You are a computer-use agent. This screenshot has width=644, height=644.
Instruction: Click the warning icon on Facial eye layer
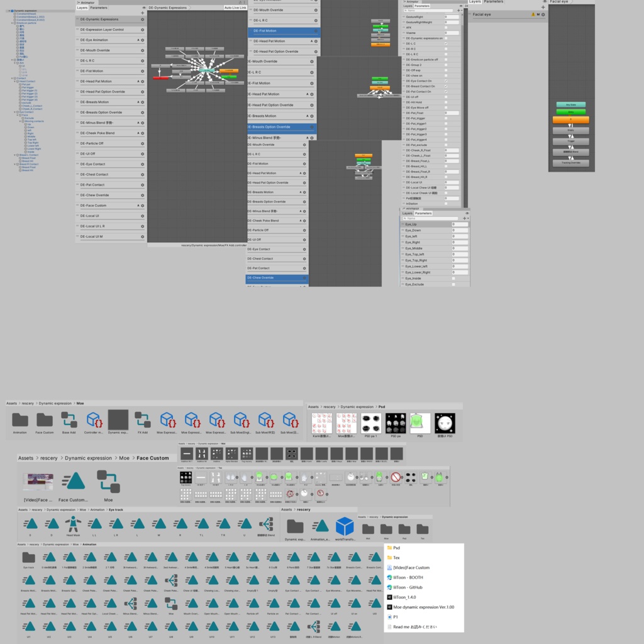point(533,14)
